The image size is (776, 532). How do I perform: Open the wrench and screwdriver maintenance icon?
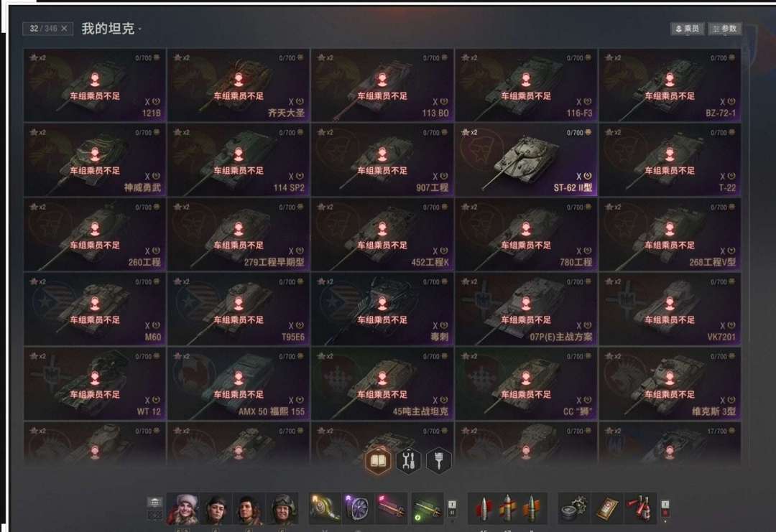pos(408,462)
